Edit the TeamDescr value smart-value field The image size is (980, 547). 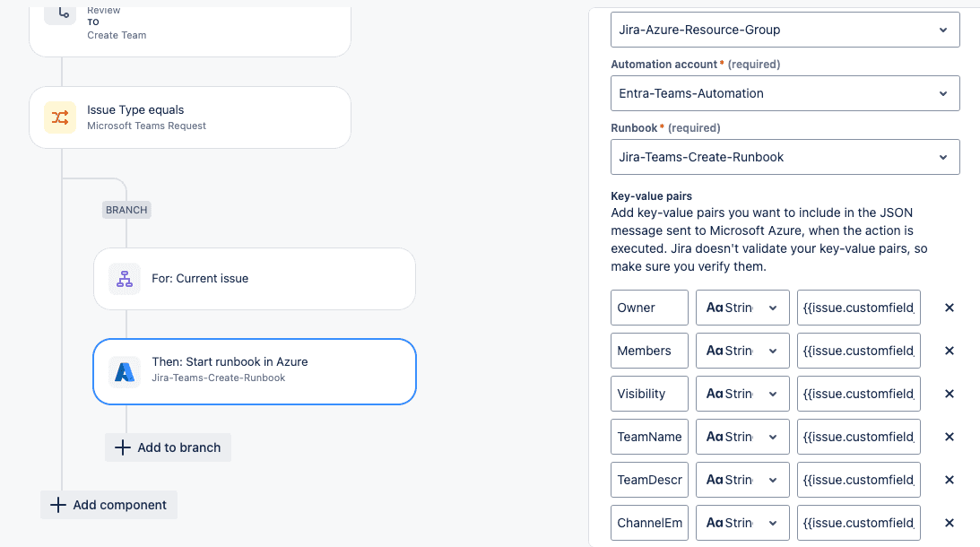point(858,480)
